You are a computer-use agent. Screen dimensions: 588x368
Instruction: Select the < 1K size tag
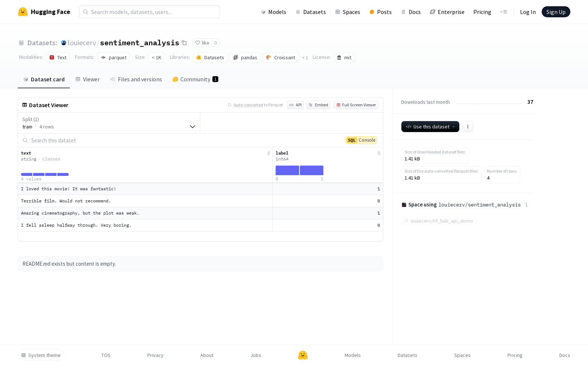click(157, 57)
